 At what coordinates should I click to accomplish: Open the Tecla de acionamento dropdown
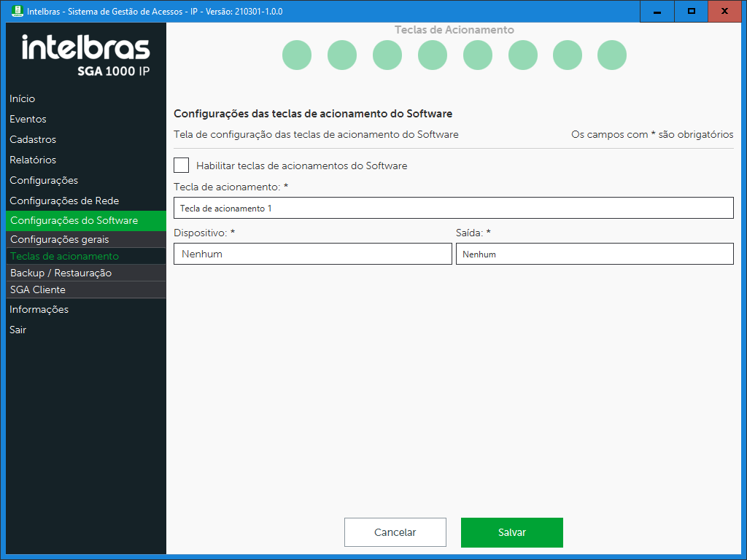click(x=453, y=208)
